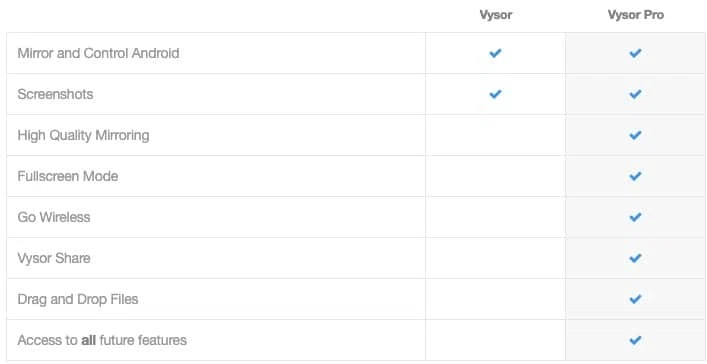Image resolution: width=707 pixels, height=364 pixels.
Task: Click the High Quality Mirroring label
Action: [x=83, y=135]
